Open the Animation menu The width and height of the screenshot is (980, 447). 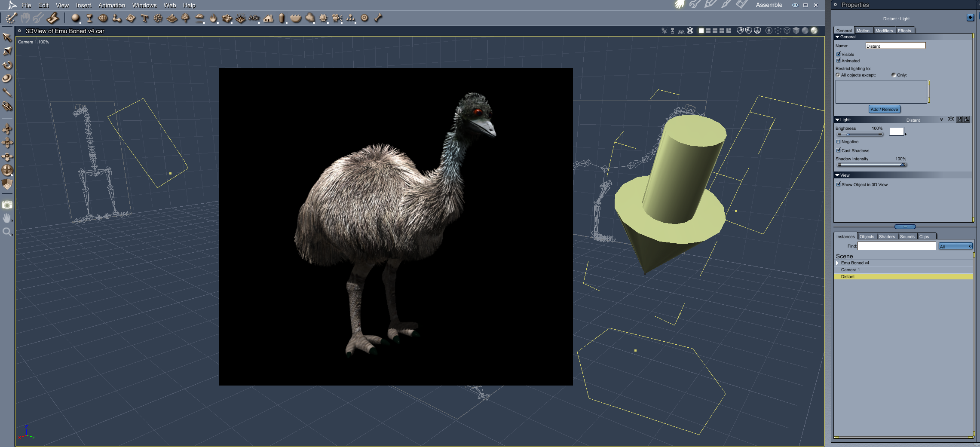point(112,5)
